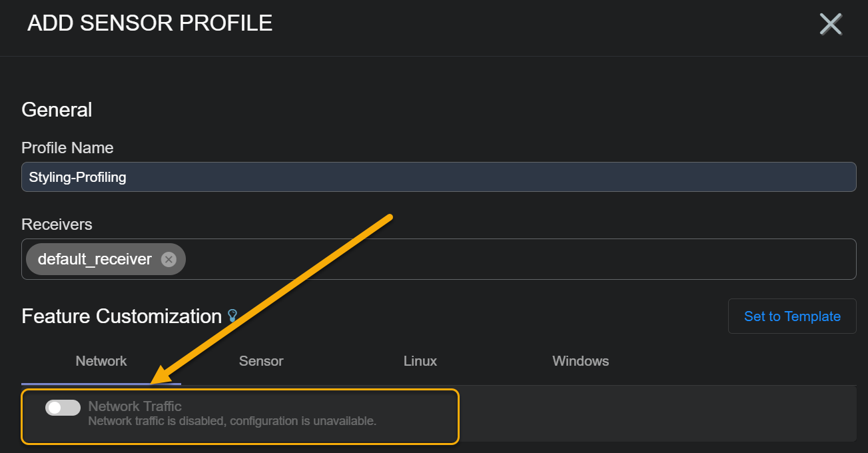The height and width of the screenshot is (453, 868).
Task: Click the ADD SENSOR PROFILE title
Action: click(150, 23)
